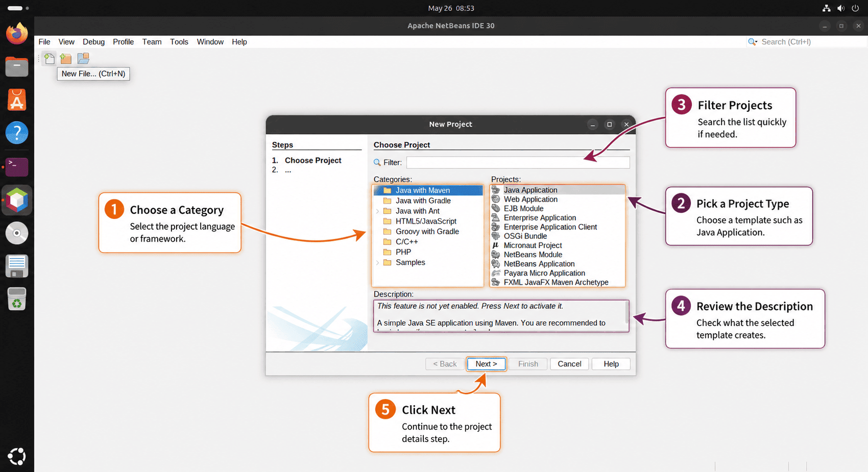Click the NetBeans icon in dock

pos(17,200)
